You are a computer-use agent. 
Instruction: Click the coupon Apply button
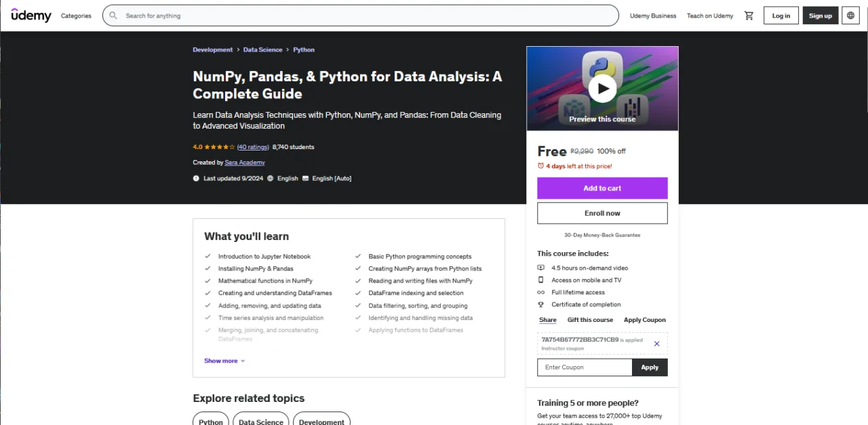click(650, 367)
